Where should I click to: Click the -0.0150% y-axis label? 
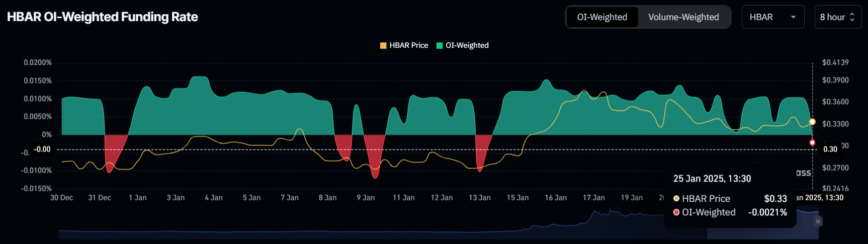click(x=36, y=189)
